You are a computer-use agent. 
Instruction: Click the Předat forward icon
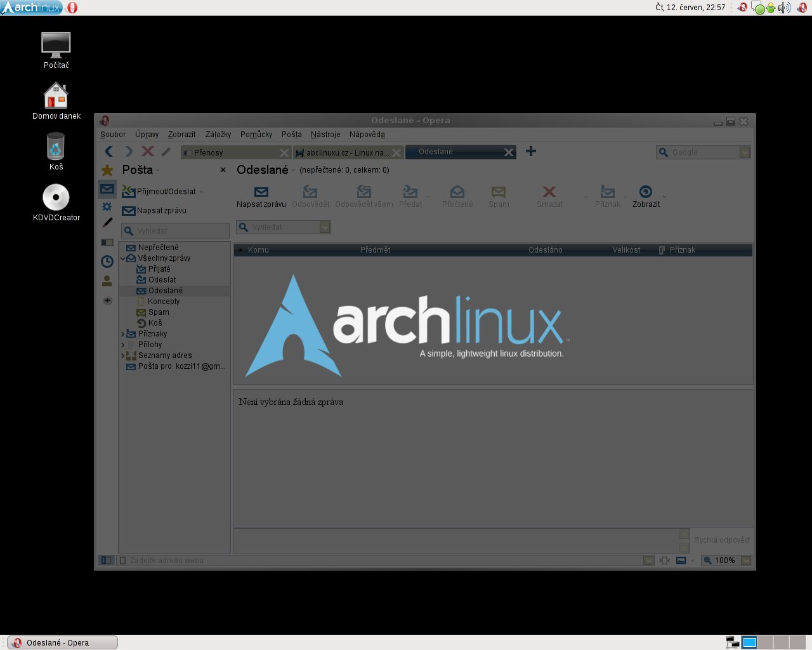[410, 197]
